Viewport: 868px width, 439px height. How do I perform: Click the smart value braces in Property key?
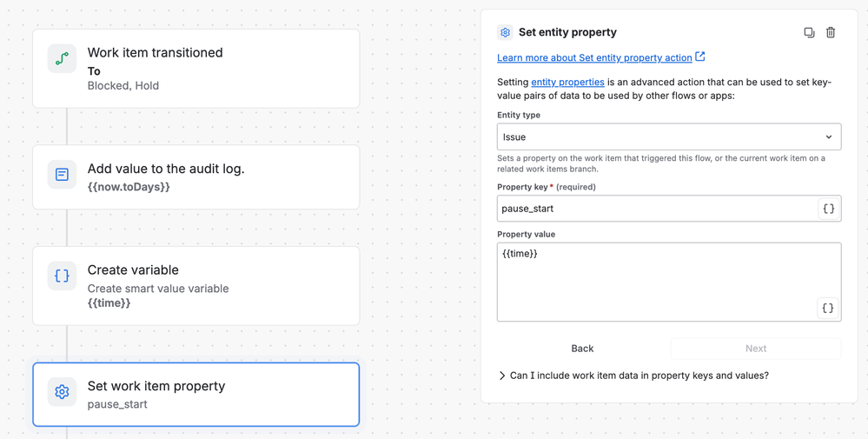(829, 209)
